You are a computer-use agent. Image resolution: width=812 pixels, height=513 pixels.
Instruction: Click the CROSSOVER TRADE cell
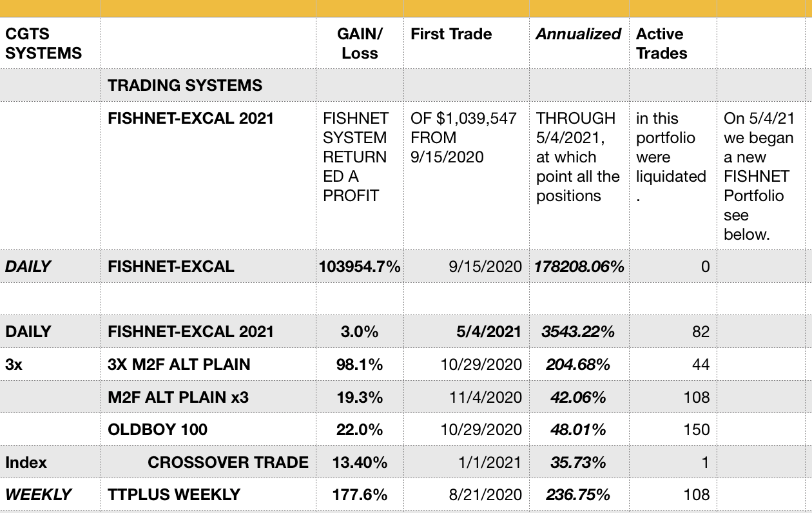[x=208, y=462]
